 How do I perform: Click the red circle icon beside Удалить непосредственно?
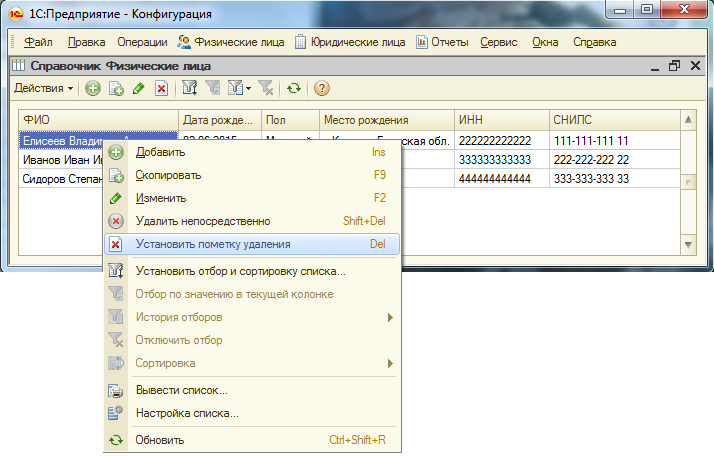pos(116,221)
